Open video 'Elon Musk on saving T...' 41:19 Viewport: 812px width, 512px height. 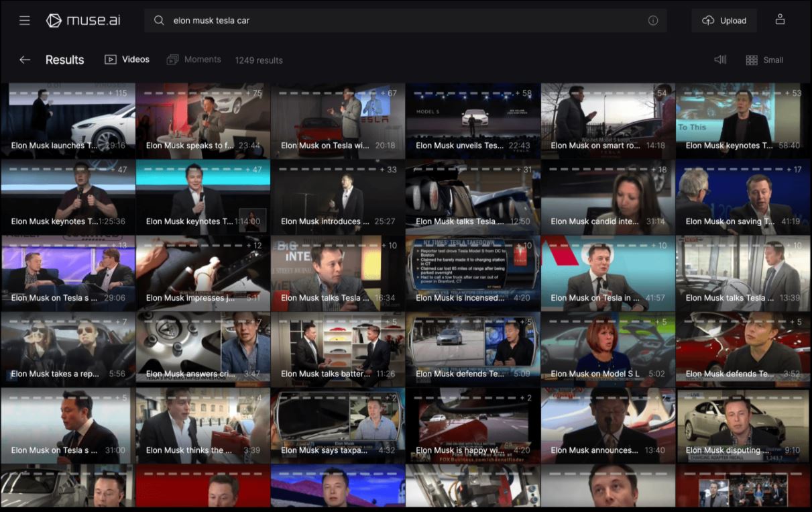[743, 197]
